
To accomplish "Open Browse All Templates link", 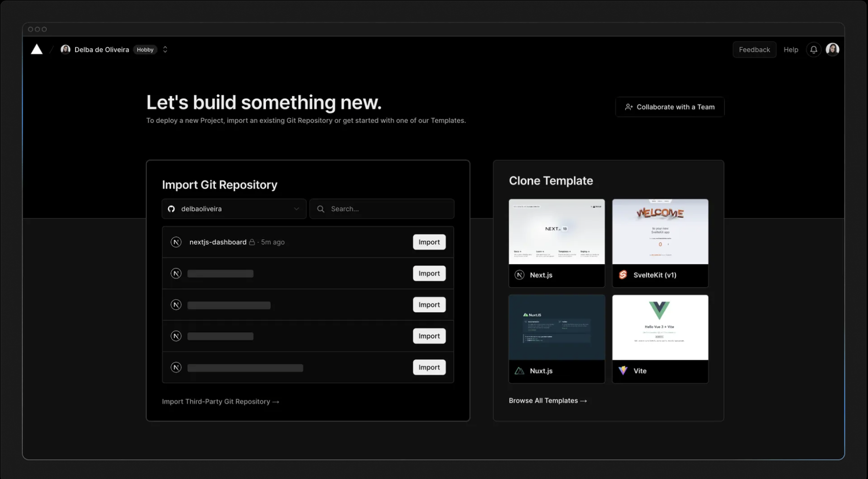I will coord(548,401).
